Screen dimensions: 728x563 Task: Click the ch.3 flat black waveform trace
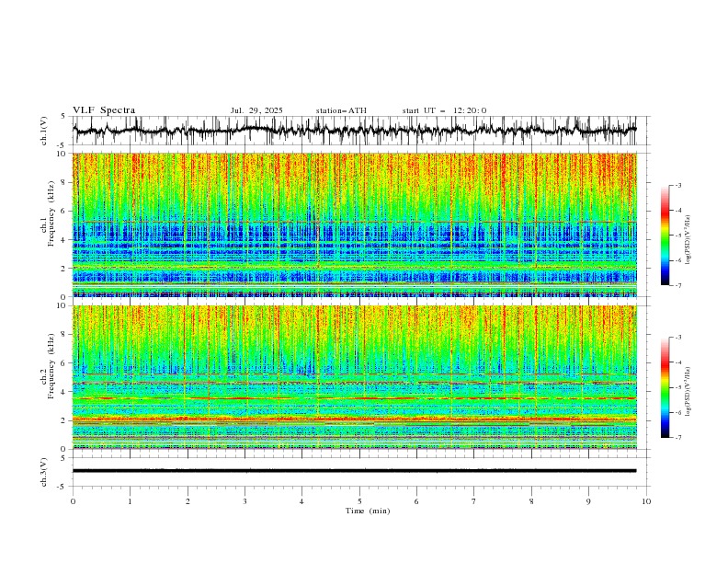pyautogui.click(x=354, y=471)
